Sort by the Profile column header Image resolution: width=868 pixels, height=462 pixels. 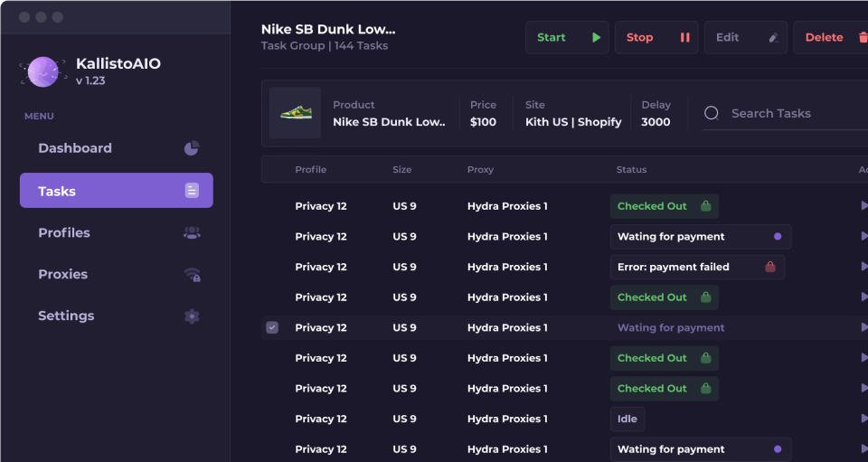[x=310, y=169]
